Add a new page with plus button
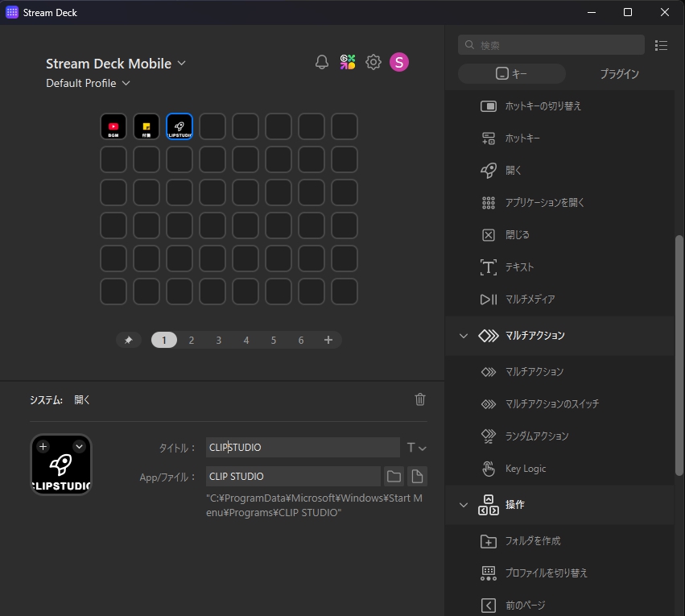The image size is (685, 616). [x=328, y=341]
